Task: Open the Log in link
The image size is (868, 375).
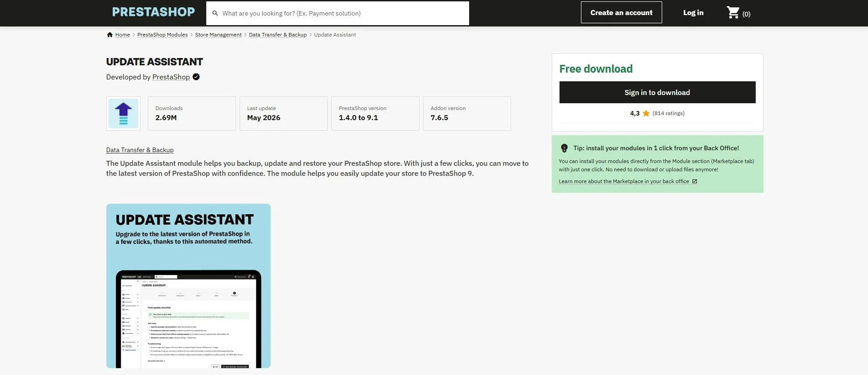Action: (x=693, y=13)
